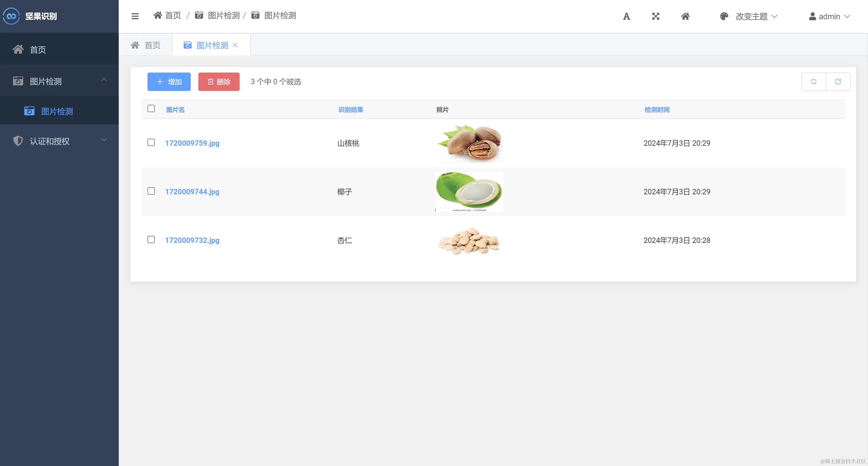Screen dimensions: 868x466
Task: Tick the checkbox for 1720009732.jpg
Action: coord(151,240)
